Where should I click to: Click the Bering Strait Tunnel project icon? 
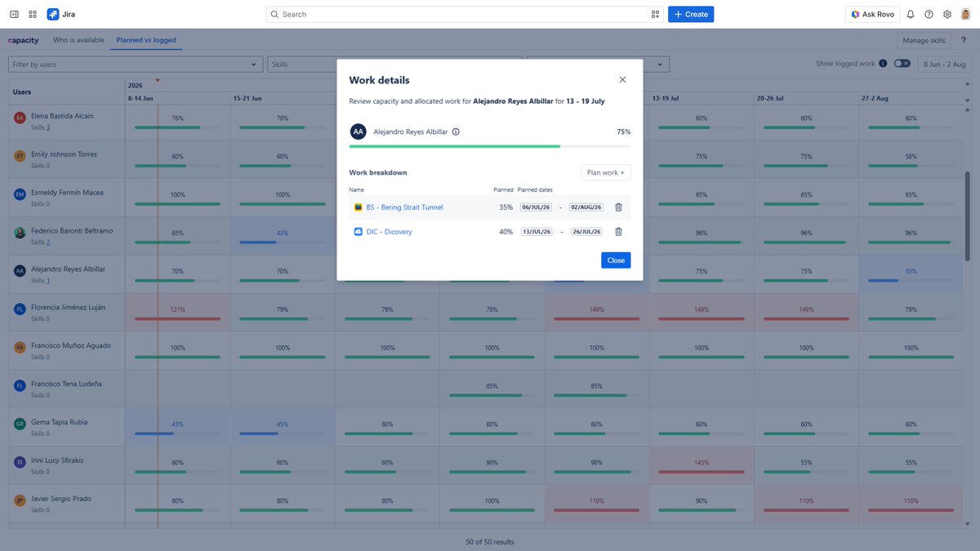point(358,207)
